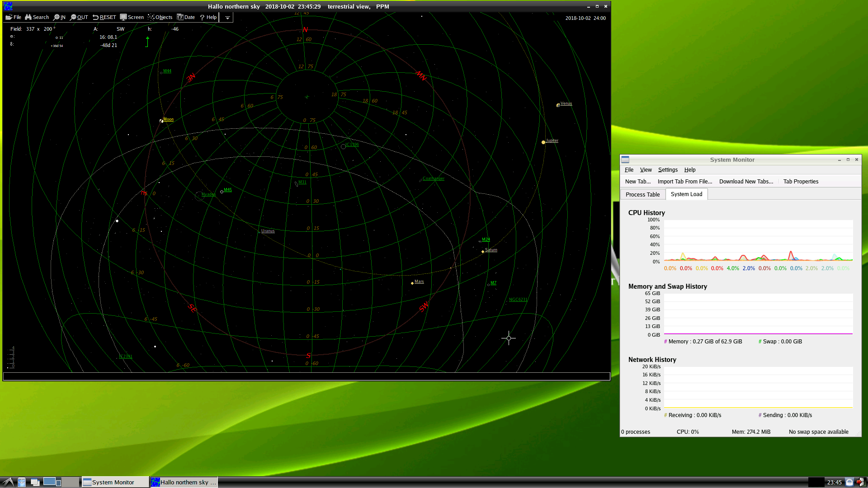Click the Hallo northern sky window icon
868x488 pixels.
tap(8, 6)
